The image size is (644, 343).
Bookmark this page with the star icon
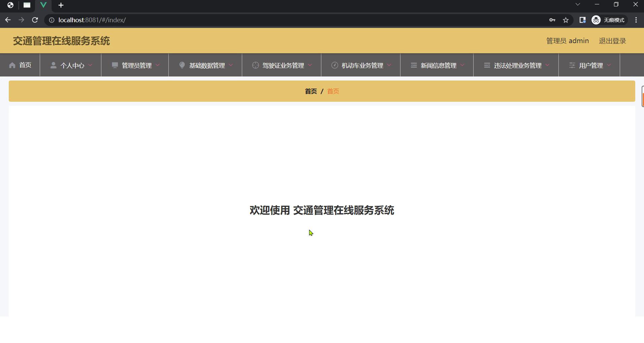[x=566, y=20]
